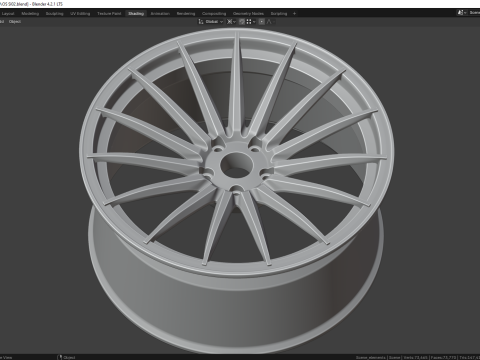Open the Global transform orientation dropdown
The image size is (480, 360).
click(x=211, y=22)
